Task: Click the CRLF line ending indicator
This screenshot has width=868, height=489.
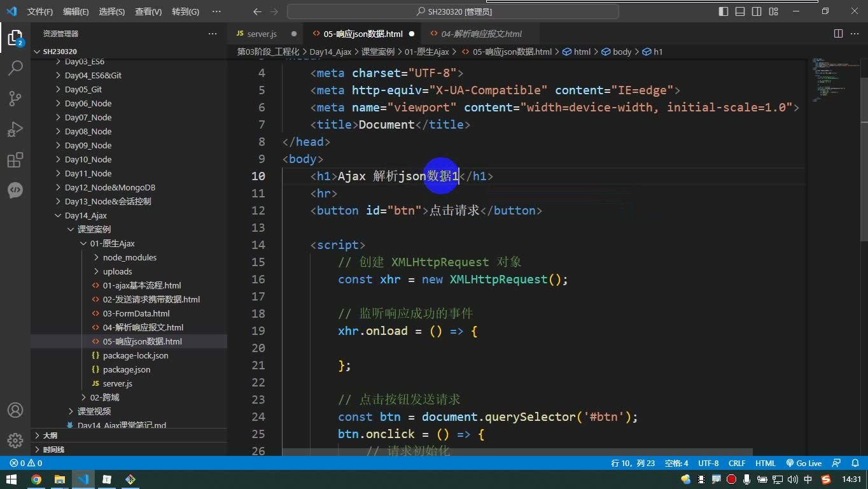Action: (737, 464)
